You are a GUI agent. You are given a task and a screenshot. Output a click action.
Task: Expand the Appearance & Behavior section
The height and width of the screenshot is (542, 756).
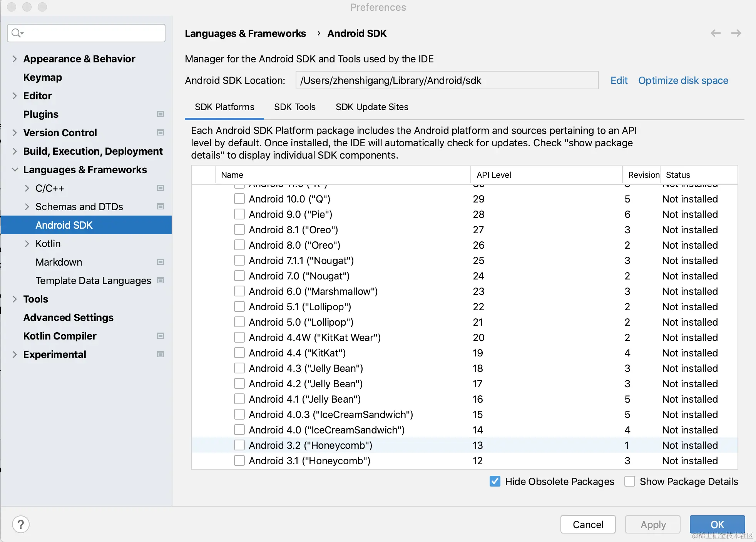(x=15, y=59)
